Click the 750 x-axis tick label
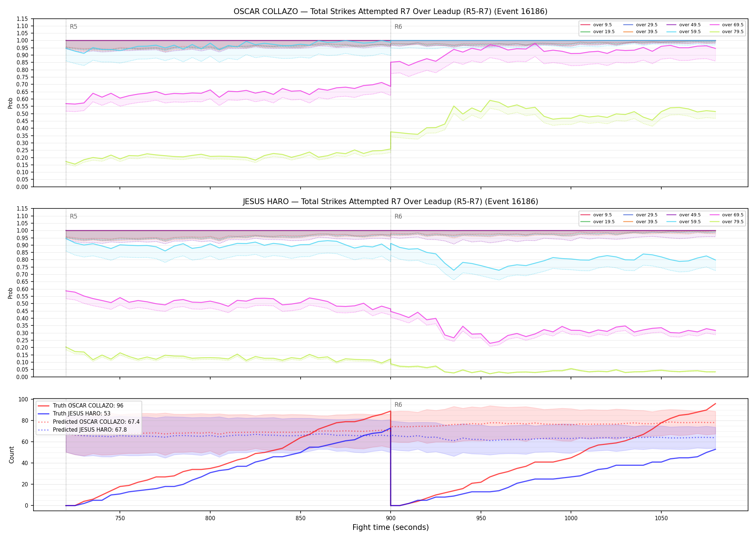 click(x=120, y=518)
